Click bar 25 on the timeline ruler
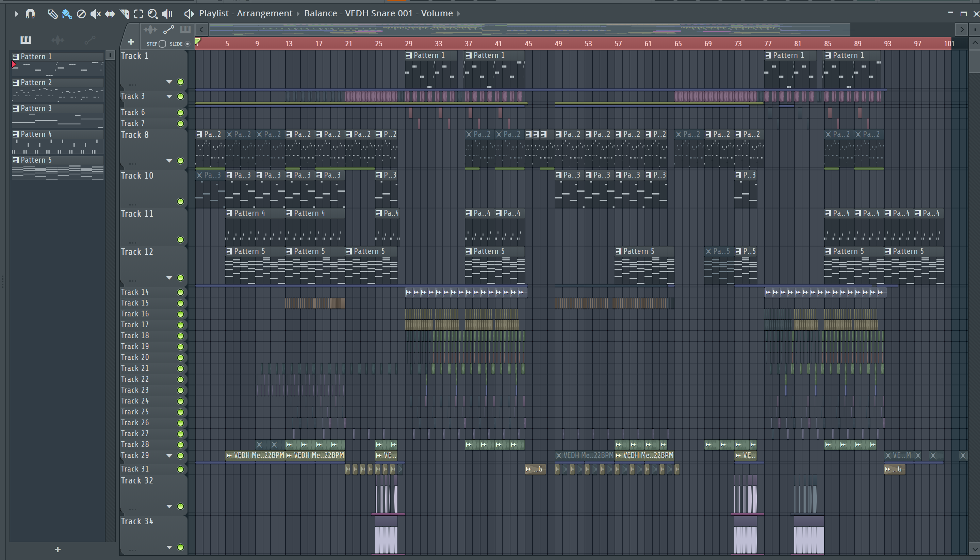The width and height of the screenshot is (980, 560). pos(378,44)
